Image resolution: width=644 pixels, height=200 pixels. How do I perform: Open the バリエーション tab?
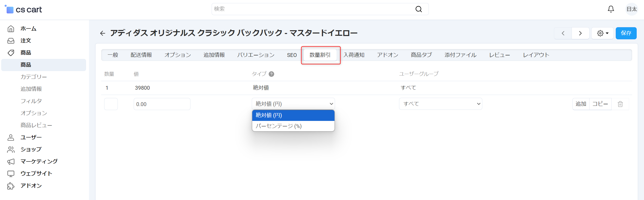(256, 55)
